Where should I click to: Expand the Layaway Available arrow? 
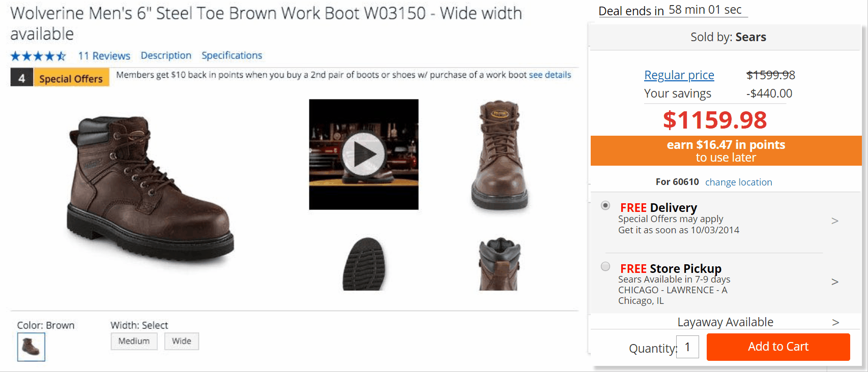point(835,322)
